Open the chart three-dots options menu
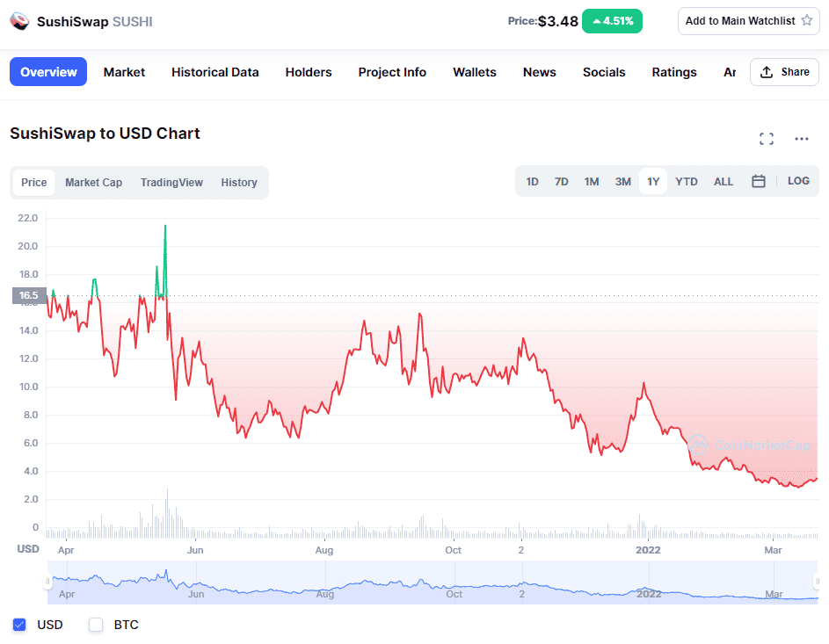Screen dimensions: 829x644 [x=802, y=139]
